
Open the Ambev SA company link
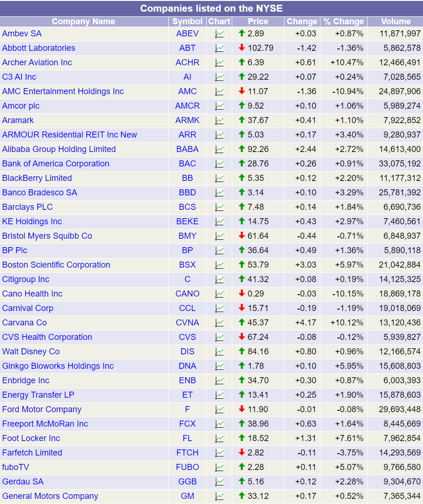[22, 34]
